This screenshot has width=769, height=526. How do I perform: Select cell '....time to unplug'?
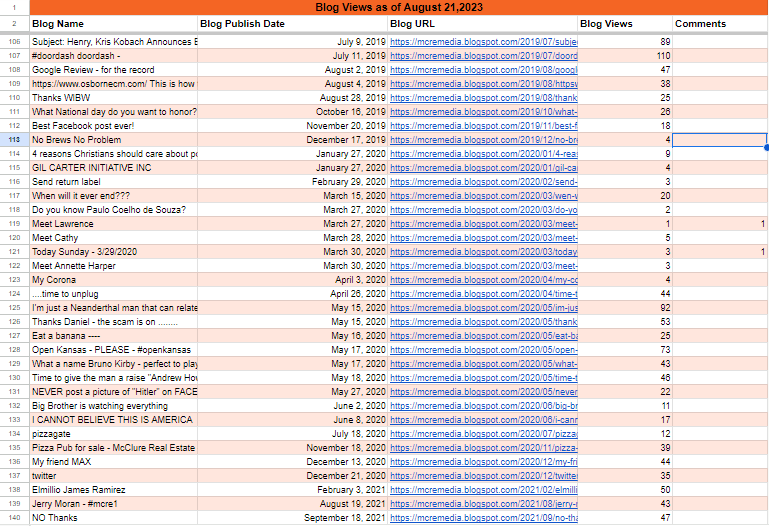pyautogui.click(x=113, y=294)
